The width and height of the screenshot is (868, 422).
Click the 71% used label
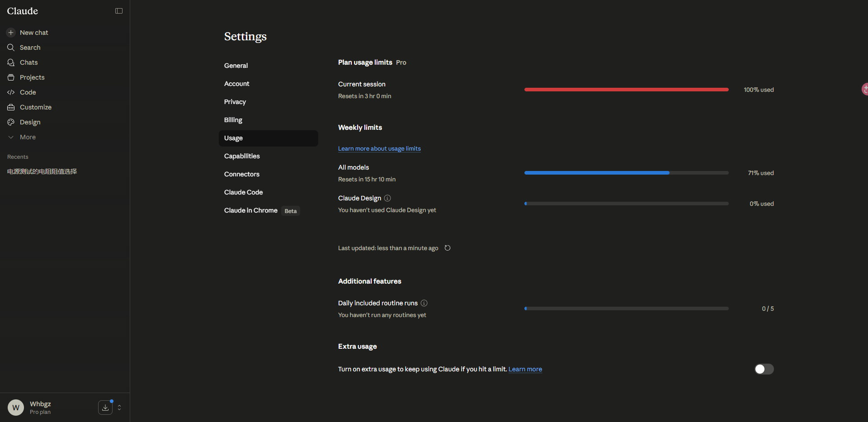pyautogui.click(x=761, y=173)
